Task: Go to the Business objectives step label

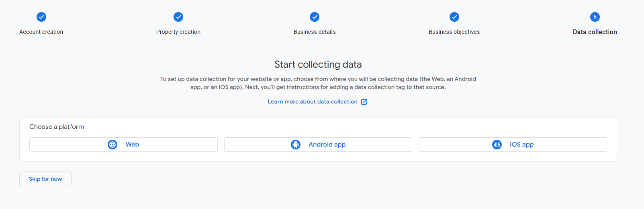Action: point(454,32)
